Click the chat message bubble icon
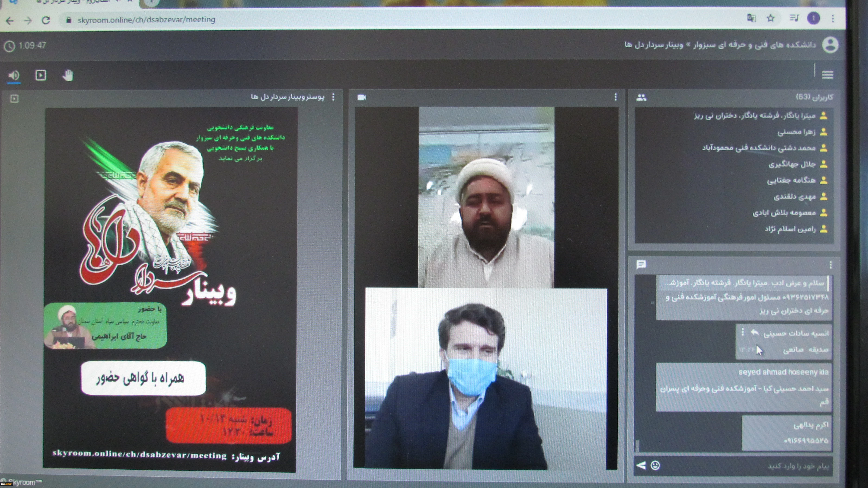The image size is (868, 488). tap(641, 265)
